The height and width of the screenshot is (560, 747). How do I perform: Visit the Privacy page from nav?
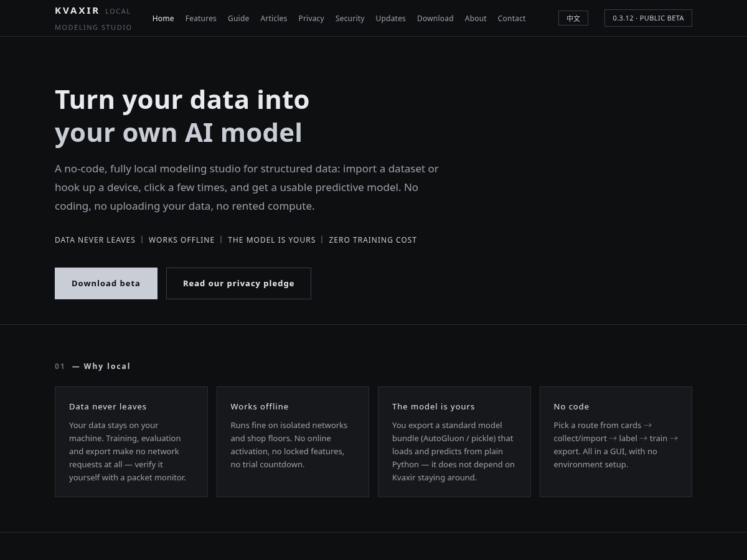point(311,19)
